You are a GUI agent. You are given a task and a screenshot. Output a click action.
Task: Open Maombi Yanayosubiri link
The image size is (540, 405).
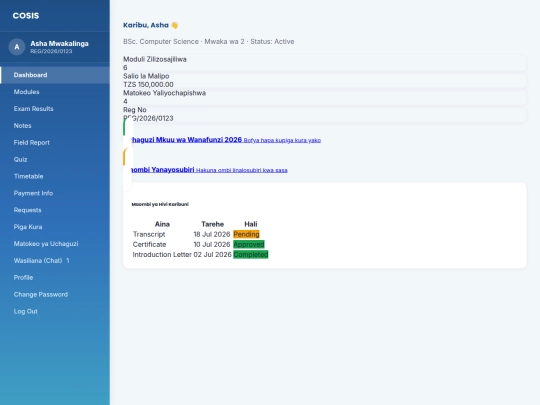[x=162, y=169]
